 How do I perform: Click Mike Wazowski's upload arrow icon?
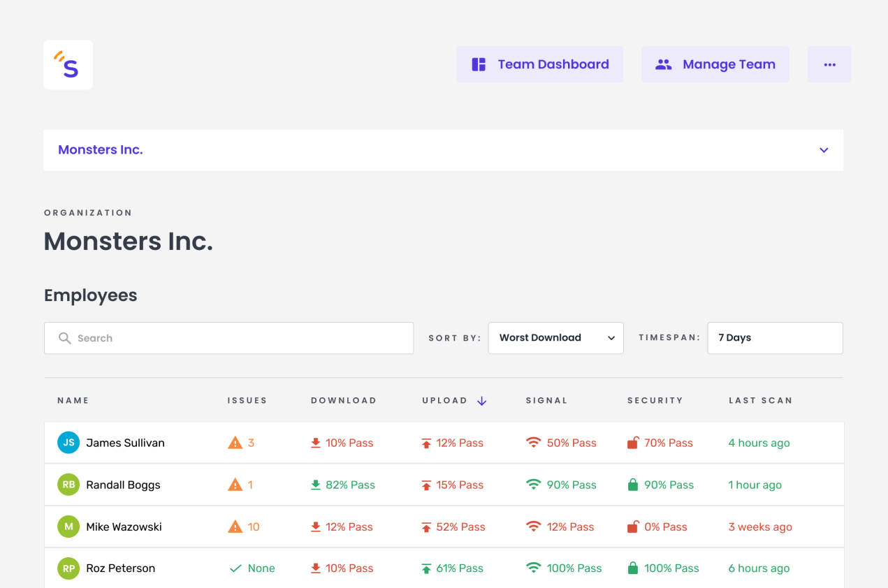coord(426,527)
